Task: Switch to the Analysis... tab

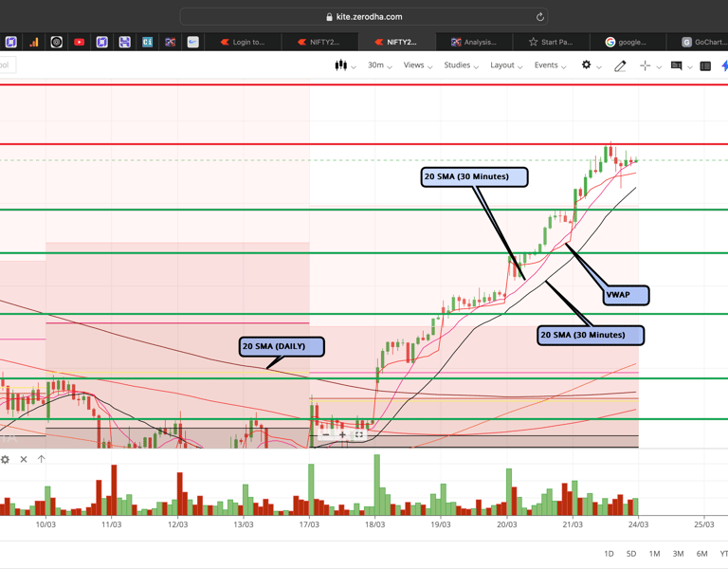Action: pos(474,42)
